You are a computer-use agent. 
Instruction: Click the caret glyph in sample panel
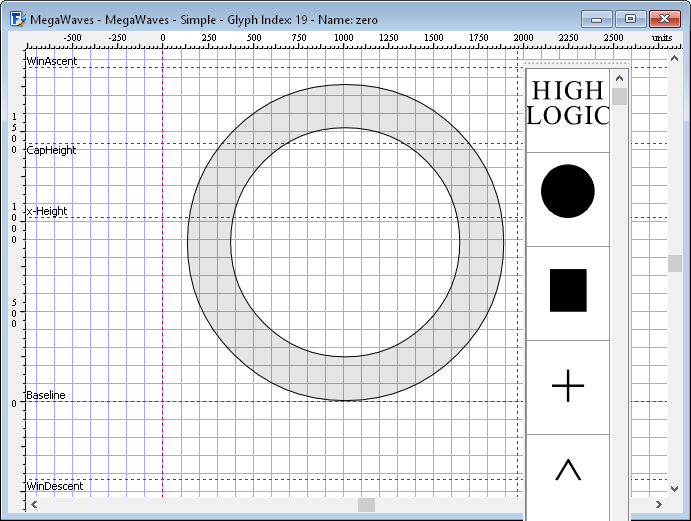click(568, 469)
